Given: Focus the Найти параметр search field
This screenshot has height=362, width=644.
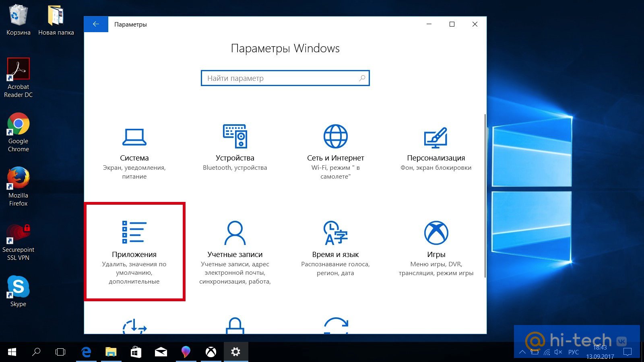Looking at the screenshot, I should pos(285,78).
